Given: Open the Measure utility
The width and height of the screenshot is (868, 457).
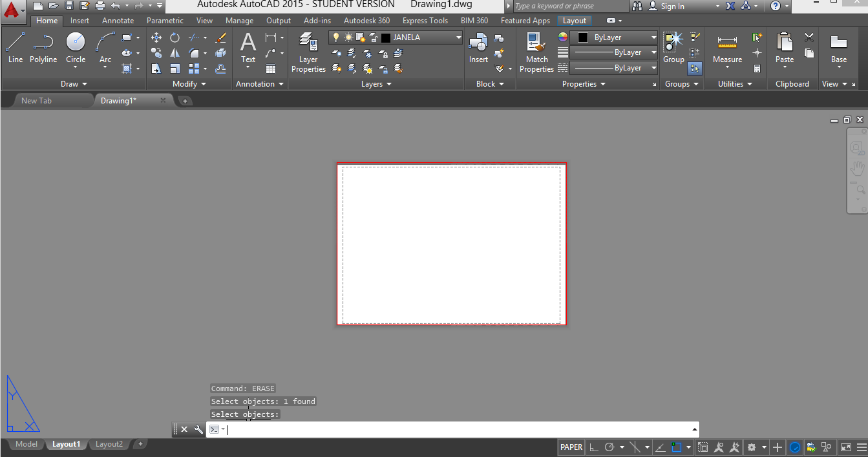Looking at the screenshot, I should click(x=727, y=48).
